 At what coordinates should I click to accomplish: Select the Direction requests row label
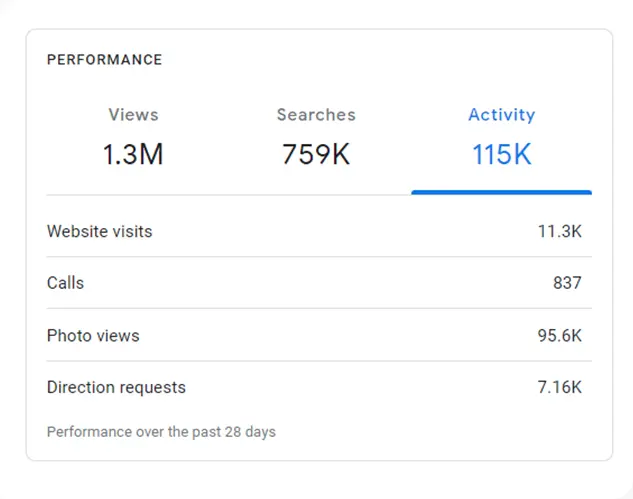116,387
